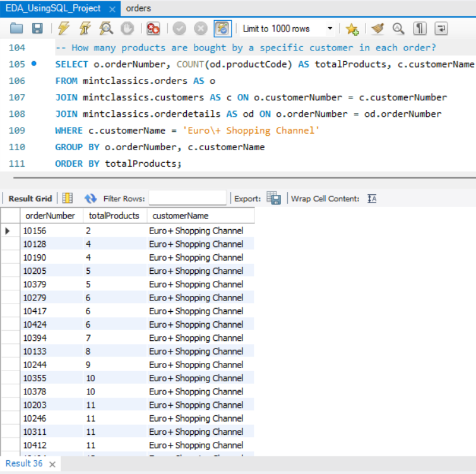Viewport: 476px width, 474px height.
Task: Click the GROUP BY clause on line 110
Action: tap(160, 147)
